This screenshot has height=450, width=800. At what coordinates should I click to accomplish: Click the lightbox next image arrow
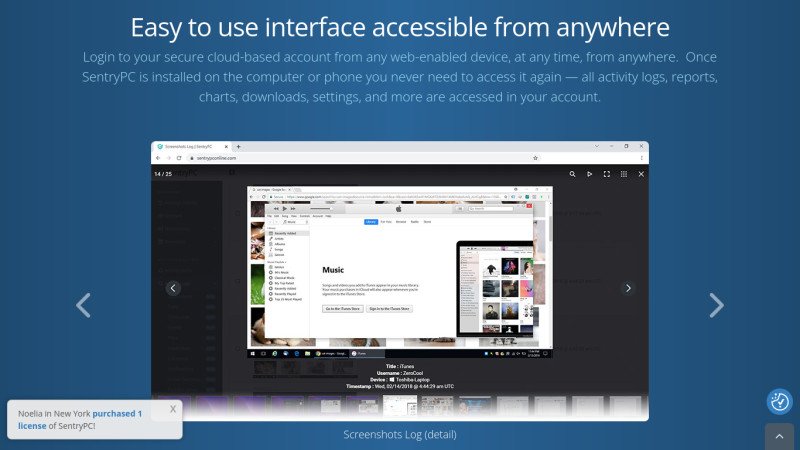point(627,288)
